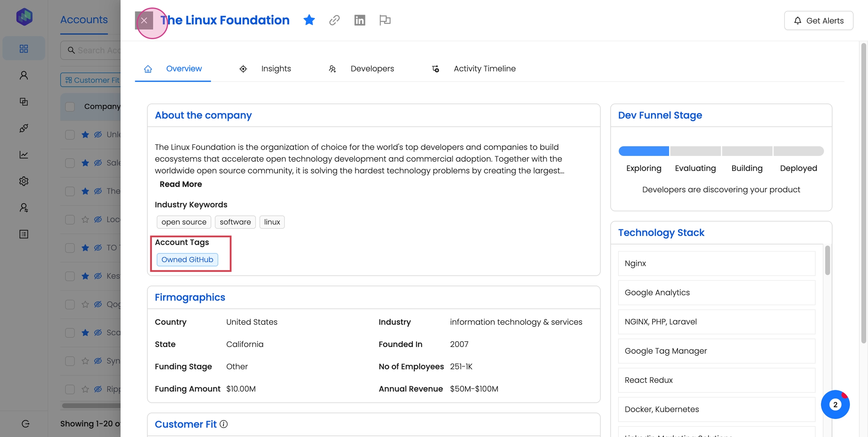Image resolution: width=868 pixels, height=437 pixels.
Task: Open the analytics chart icon in sidebar
Action: [x=24, y=155]
